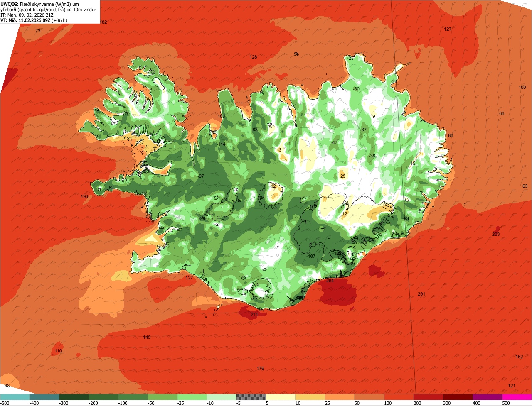Click the map value 63 east of Iceland
Image resolution: width=532 pixels, height=406 pixels.
(x=525, y=186)
